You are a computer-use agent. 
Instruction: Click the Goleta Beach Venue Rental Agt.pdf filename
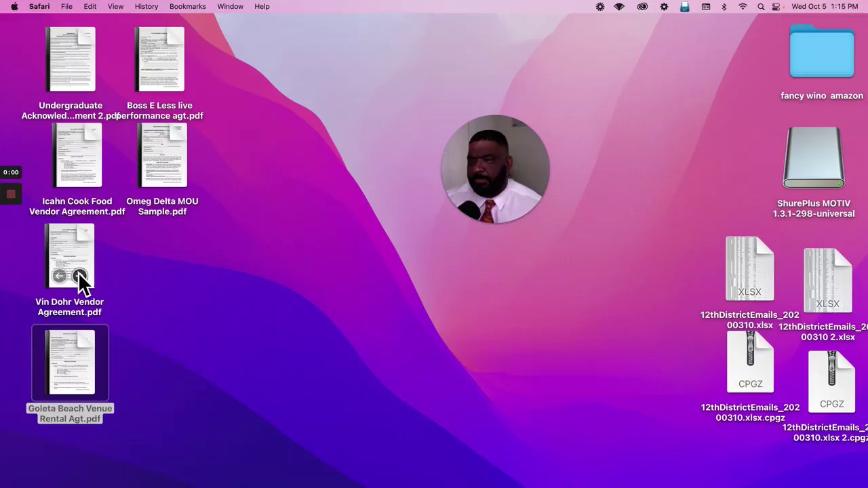70,413
